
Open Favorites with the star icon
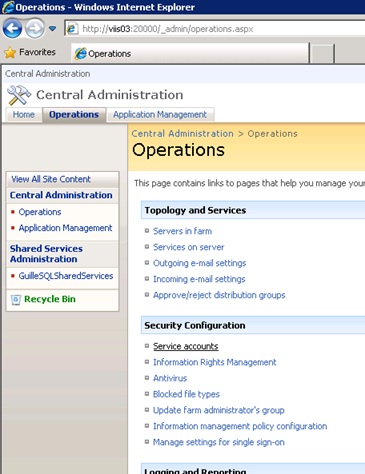[x=10, y=52]
